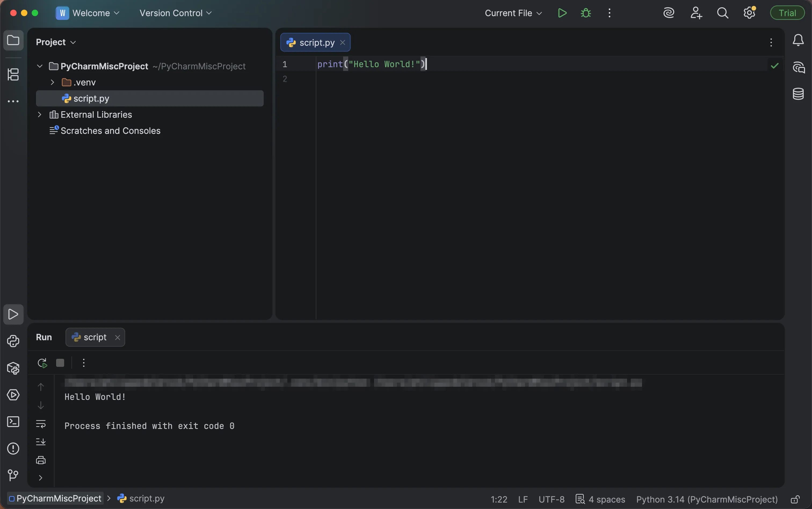Collapse the PyCharmMiscProject root node
Screen dimensions: 812x509
40,66
